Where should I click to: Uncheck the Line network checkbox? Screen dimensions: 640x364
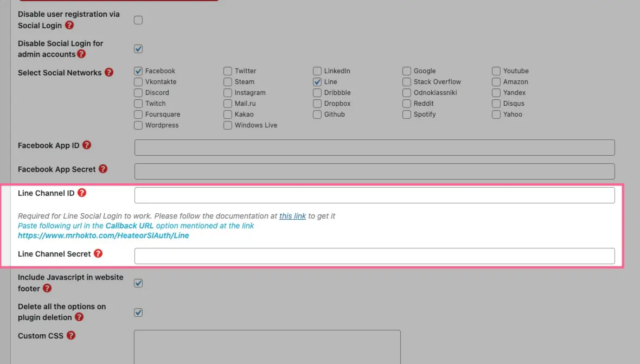(317, 82)
